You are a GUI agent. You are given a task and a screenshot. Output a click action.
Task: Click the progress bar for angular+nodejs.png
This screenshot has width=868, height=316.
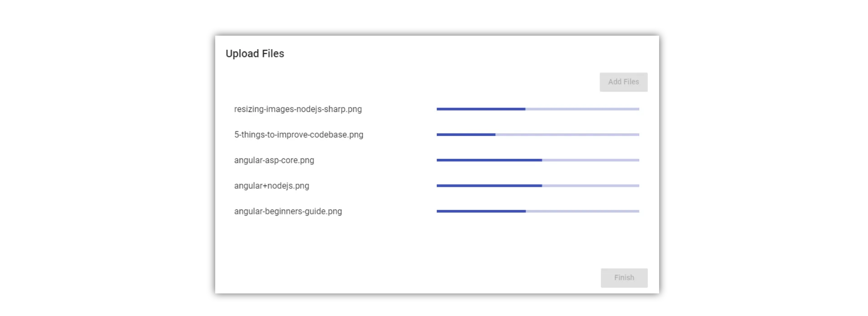[538, 186]
